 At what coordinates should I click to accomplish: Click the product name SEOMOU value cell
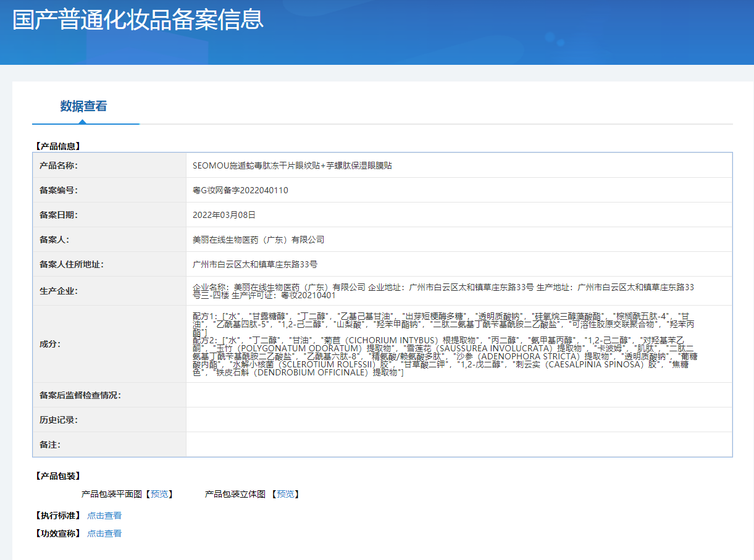[x=293, y=165]
